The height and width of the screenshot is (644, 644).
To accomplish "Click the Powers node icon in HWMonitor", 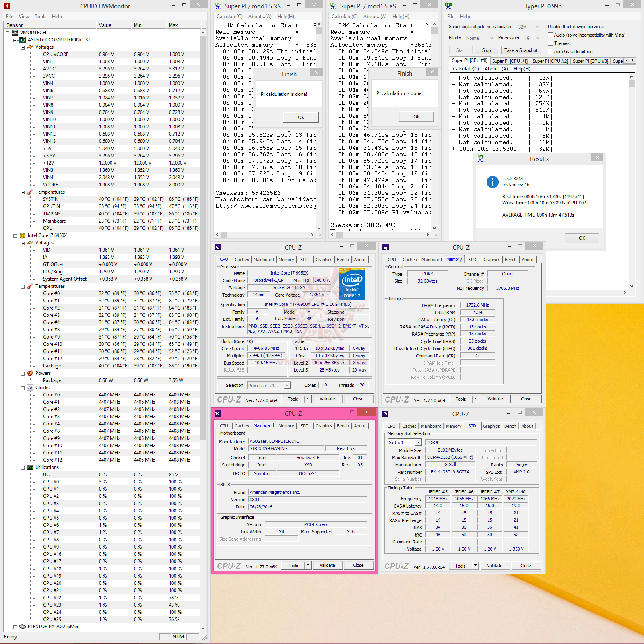I will [30, 373].
